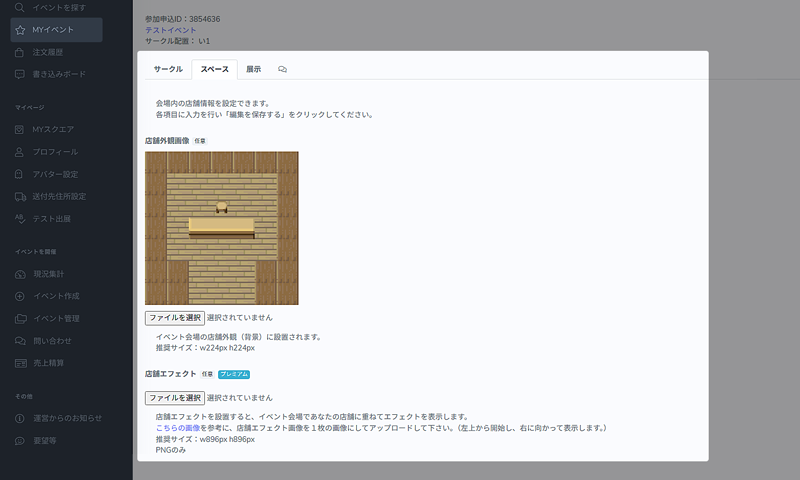Open 注文履歴 in the sidebar
Image resolution: width=800 pixels, height=480 pixels.
tap(48, 52)
